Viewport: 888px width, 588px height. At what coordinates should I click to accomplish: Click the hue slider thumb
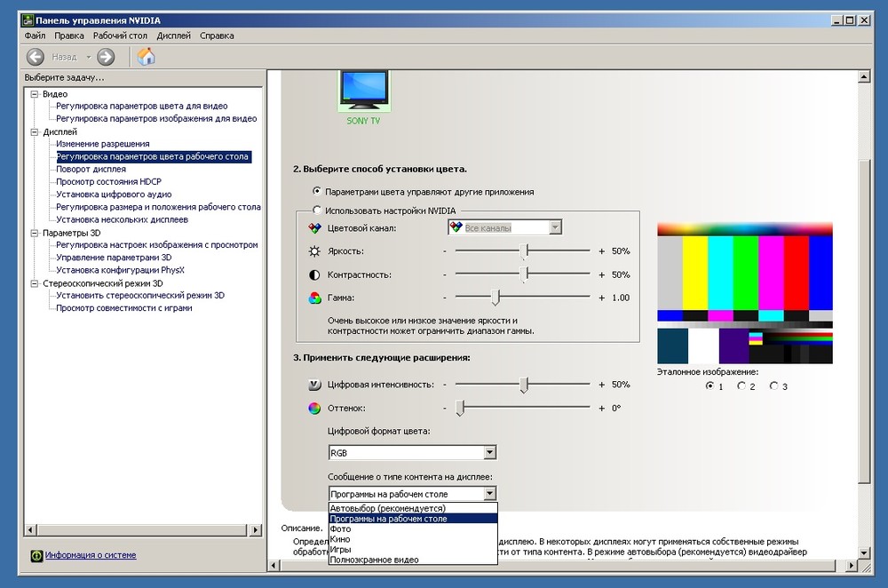[460, 408]
